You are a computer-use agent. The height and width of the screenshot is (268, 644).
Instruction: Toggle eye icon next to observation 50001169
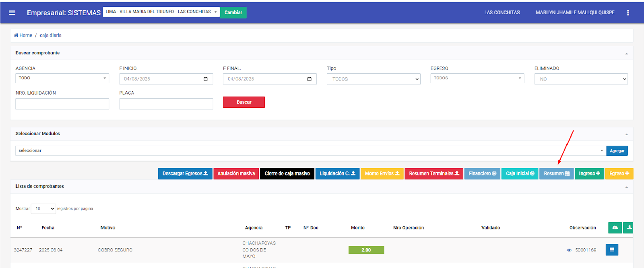click(569, 250)
